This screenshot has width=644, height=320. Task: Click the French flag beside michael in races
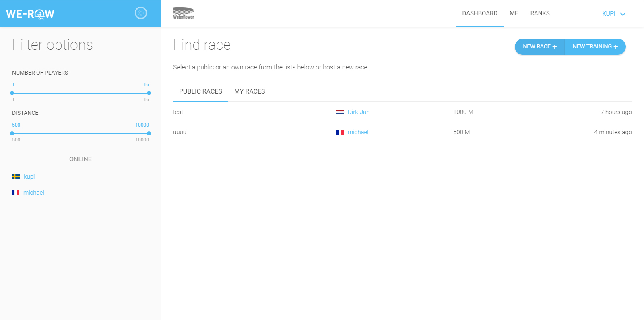[340, 132]
